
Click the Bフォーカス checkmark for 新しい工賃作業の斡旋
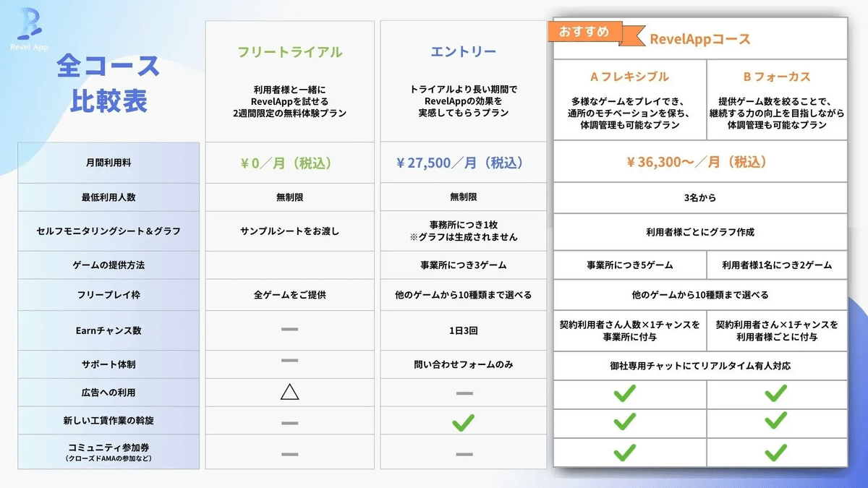coord(775,422)
